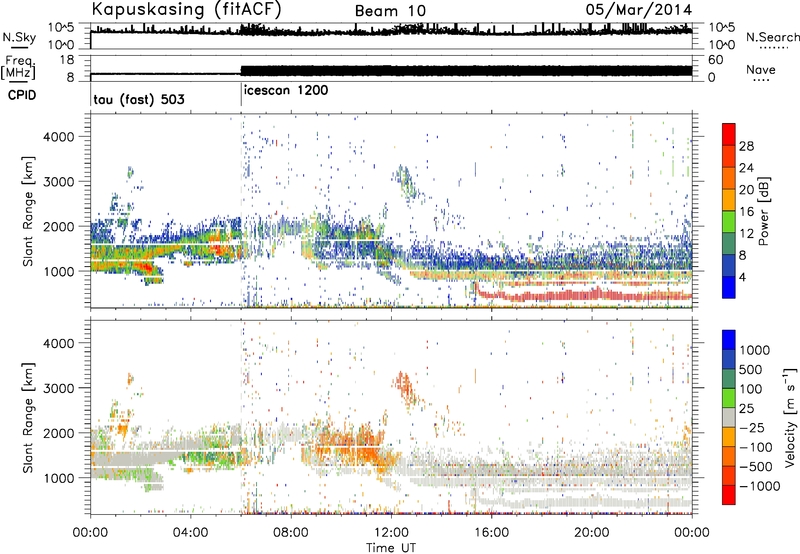Screen dimensions: 800x554
Task: Click the Freq. [MHz] axis label
Action: [19, 68]
